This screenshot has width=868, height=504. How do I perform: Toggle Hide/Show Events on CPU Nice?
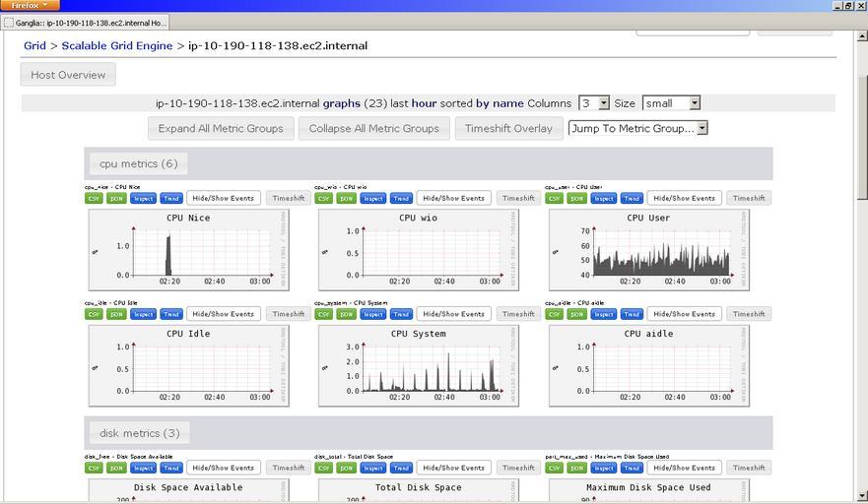click(224, 198)
